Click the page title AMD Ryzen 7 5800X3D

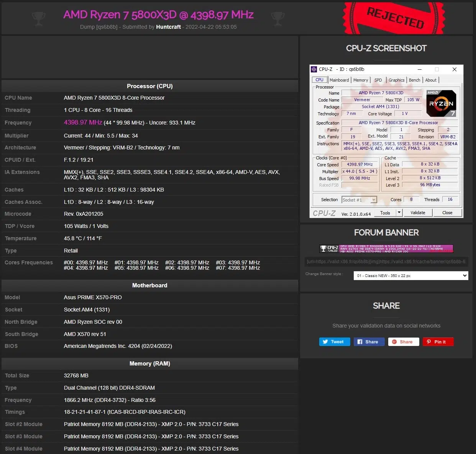158,15
